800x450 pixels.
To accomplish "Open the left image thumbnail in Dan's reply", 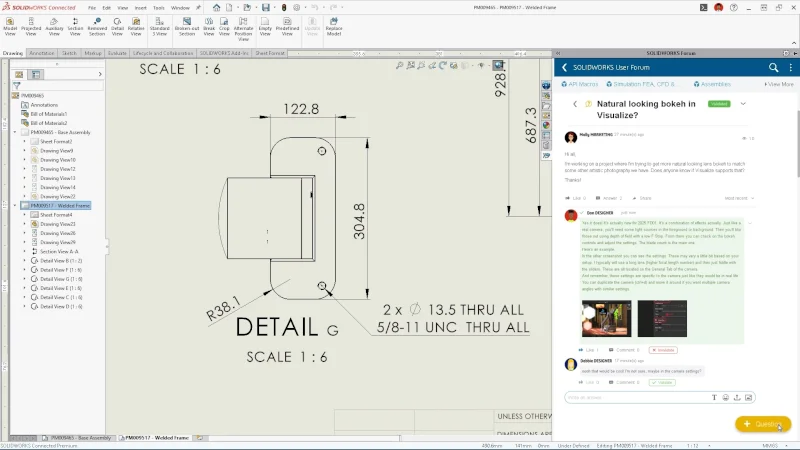I will click(606, 320).
